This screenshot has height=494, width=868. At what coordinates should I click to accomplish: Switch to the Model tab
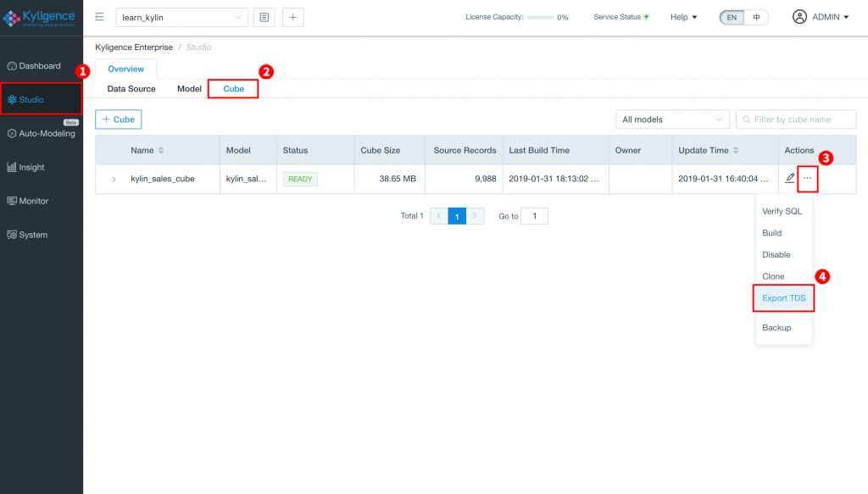(189, 89)
